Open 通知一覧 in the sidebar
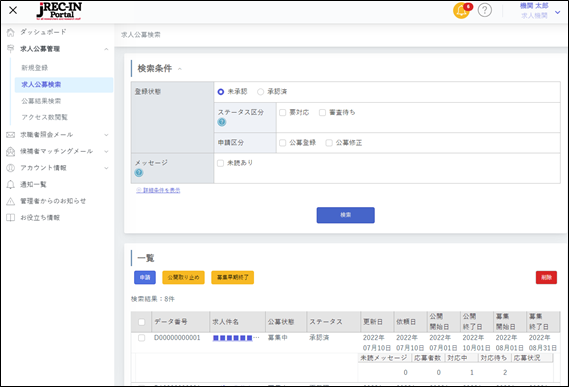The height and width of the screenshot is (387, 569). pyautogui.click(x=33, y=184)
